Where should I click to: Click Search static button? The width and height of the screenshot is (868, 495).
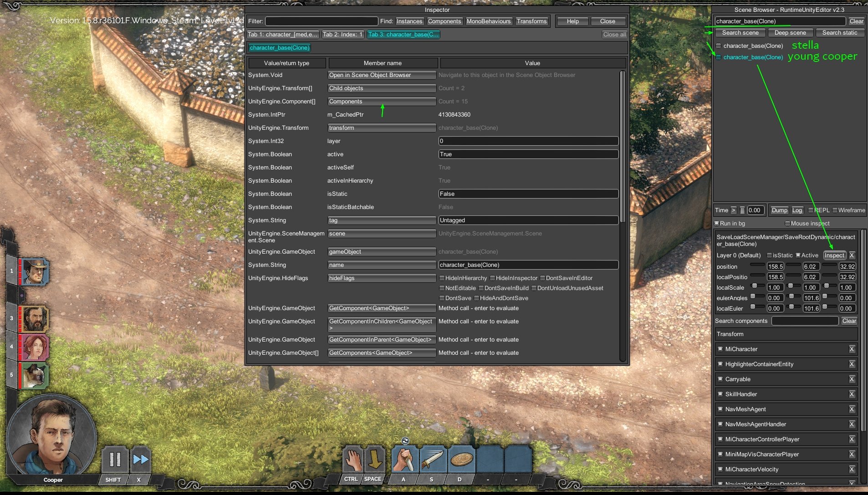(x=839, y=33)
